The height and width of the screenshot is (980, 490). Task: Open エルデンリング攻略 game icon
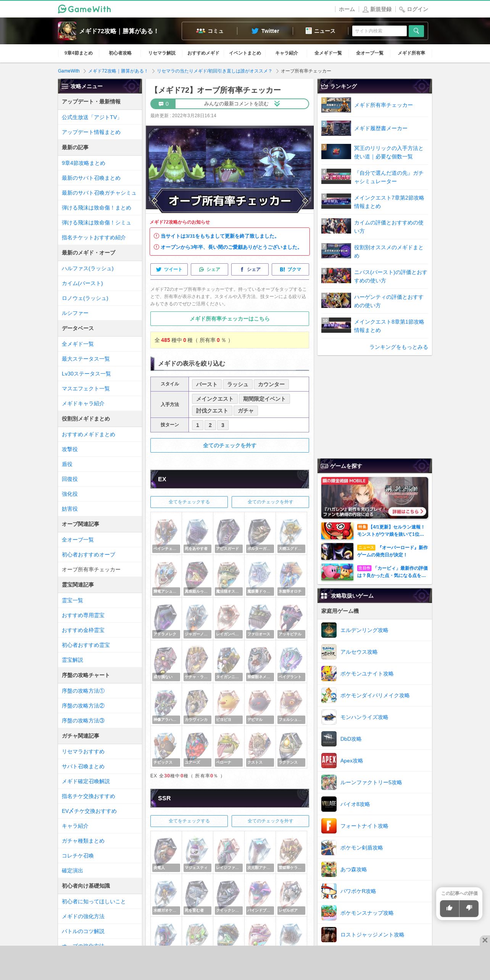click(x=329, y=630)
